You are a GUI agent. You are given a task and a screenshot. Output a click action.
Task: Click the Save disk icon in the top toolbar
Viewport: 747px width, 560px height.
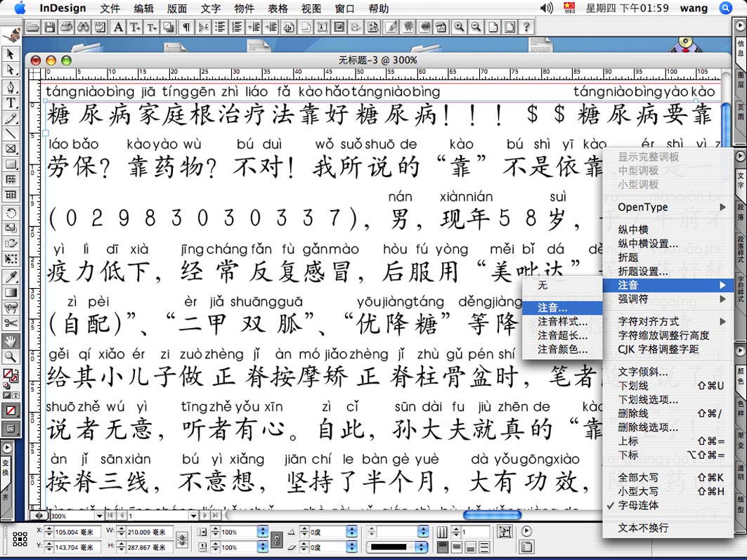[x=50, y=27]
